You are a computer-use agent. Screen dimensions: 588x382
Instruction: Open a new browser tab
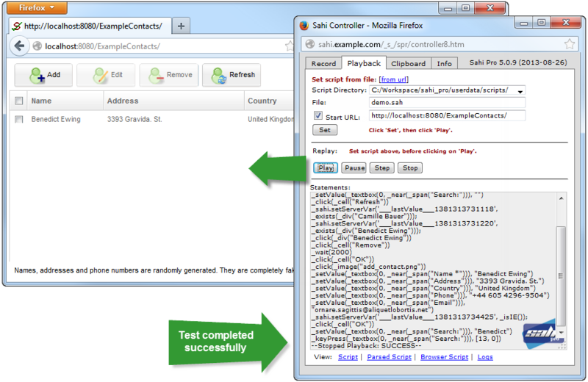coord(181,26)
